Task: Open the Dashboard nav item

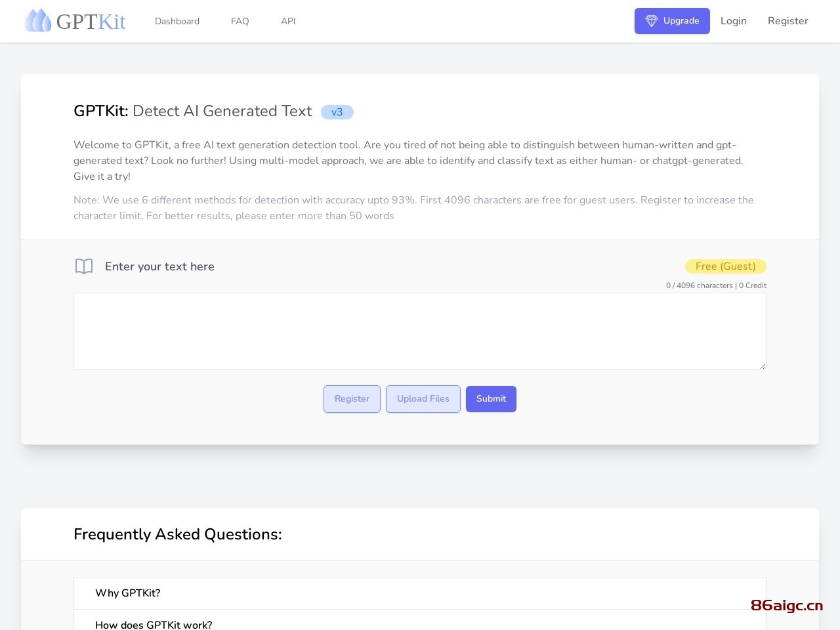Action: pyautogui.click(x=177, y=21)
